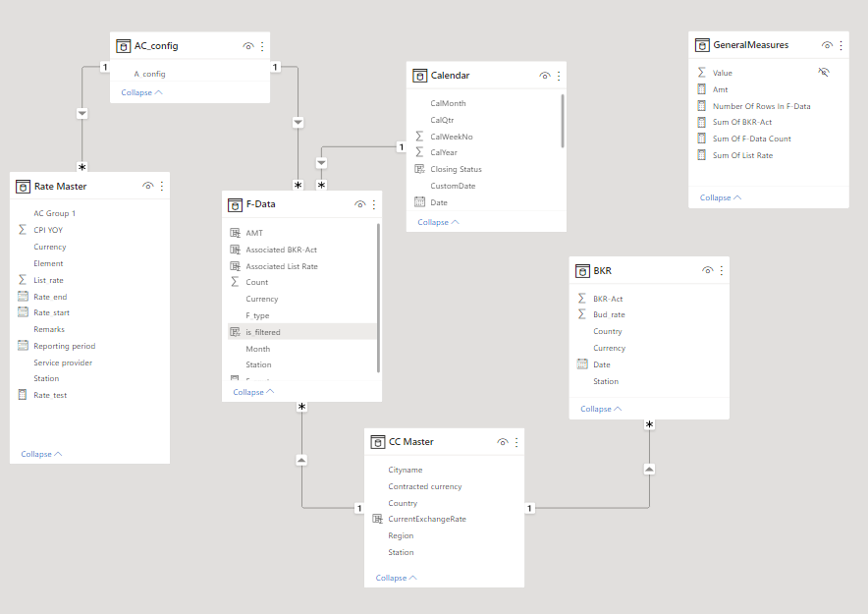Screen dimensions: 868x614
Task: Click the Collapse link in GeneralMeasures
Action: [721, 197]
